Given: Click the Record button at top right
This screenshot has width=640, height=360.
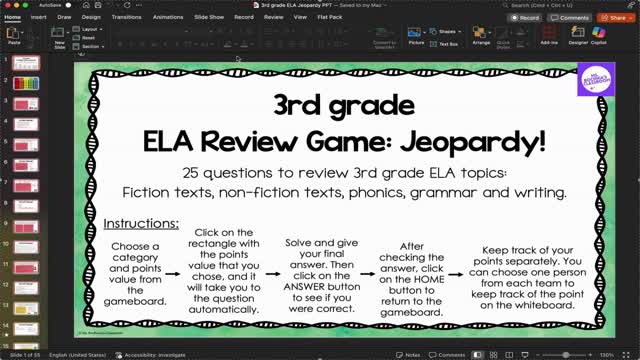Looking at the screenshot, I should (525, 18).
